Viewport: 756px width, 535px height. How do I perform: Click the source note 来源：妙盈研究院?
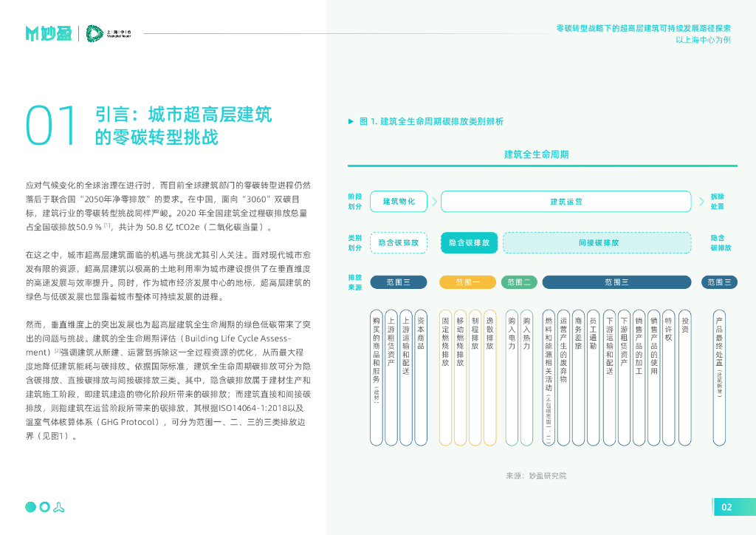(536, 476)
